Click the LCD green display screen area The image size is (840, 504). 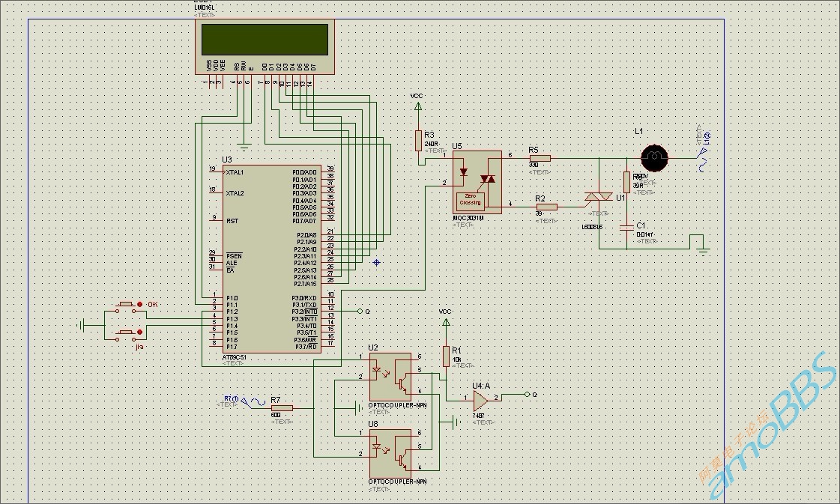[265, 39]
